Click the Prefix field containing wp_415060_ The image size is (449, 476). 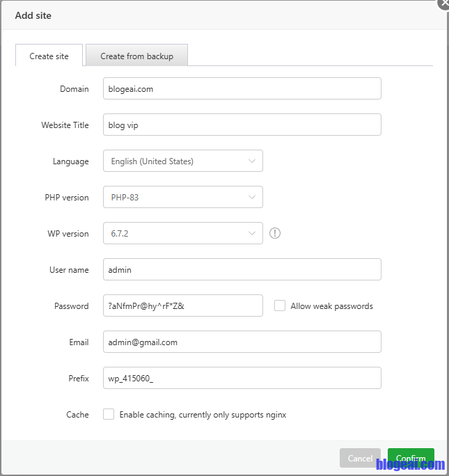(242, 379)
